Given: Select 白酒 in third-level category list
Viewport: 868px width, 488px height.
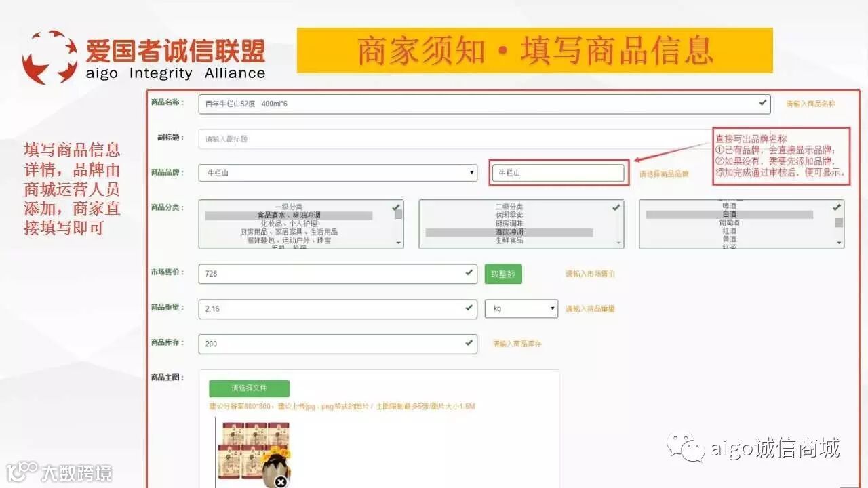Looking at the screenshot, I should pyautogui.click(x=730, y=214).
